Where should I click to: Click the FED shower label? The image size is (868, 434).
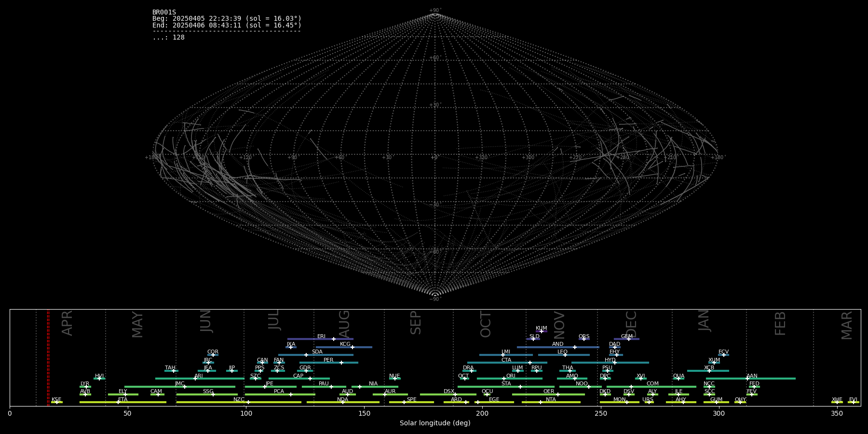click(x=754, y=384)
